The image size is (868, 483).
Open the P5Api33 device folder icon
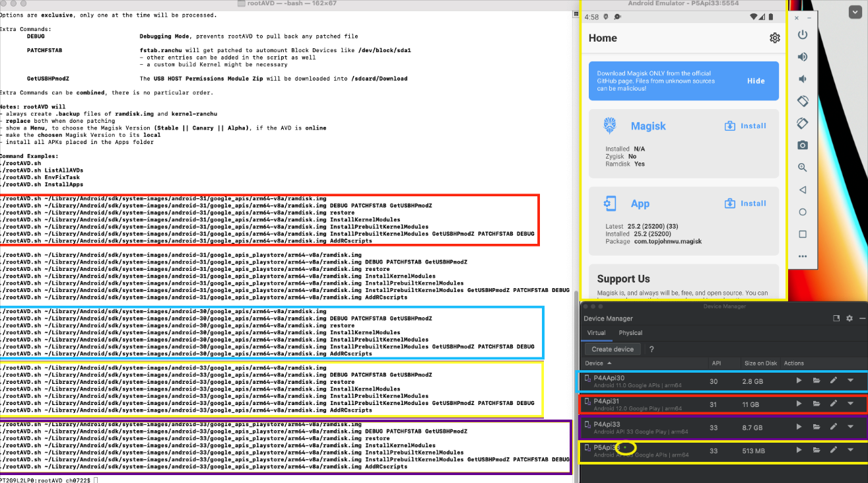[x=817, y=450]
